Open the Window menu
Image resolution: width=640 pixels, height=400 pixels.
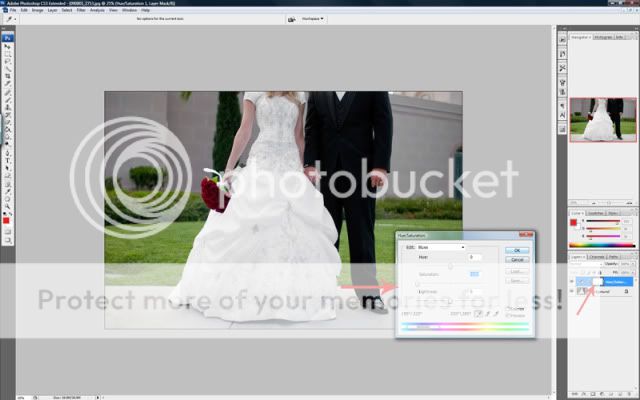pyautogui.click(x=129, y=10)
